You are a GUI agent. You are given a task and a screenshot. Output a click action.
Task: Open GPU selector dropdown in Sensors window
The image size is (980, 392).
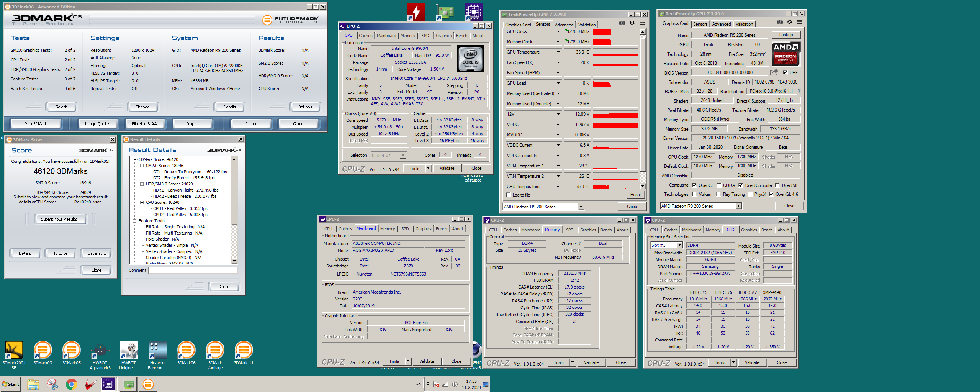coord(581,207)
